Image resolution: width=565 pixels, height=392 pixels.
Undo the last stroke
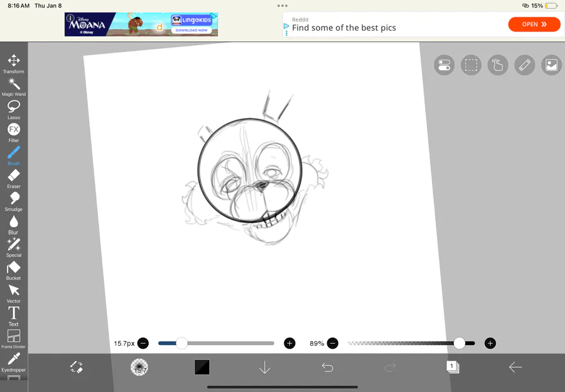coord(328,367)
